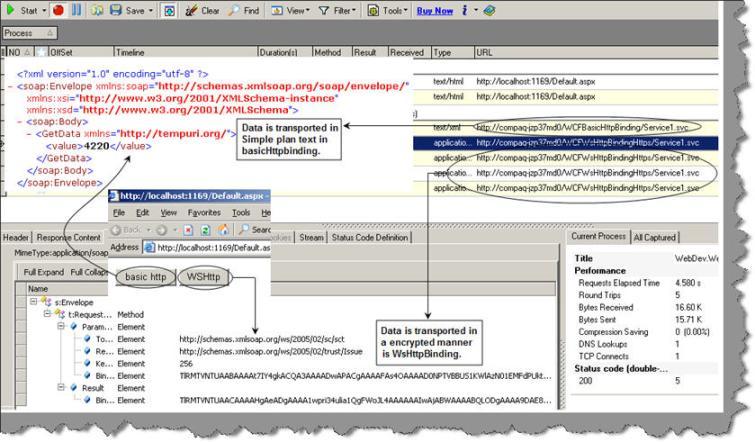Open the View dropdown menu
755x442 pixels.
click(x=290, y=10)
